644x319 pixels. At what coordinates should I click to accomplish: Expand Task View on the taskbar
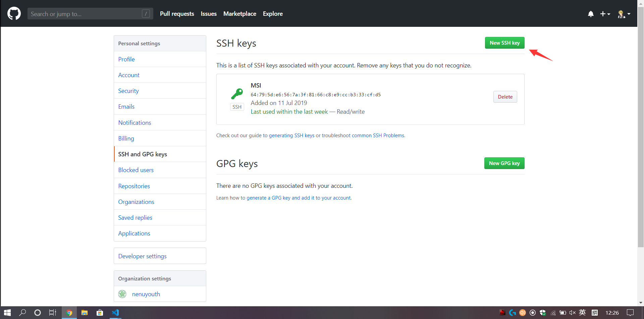click(52, 313)
